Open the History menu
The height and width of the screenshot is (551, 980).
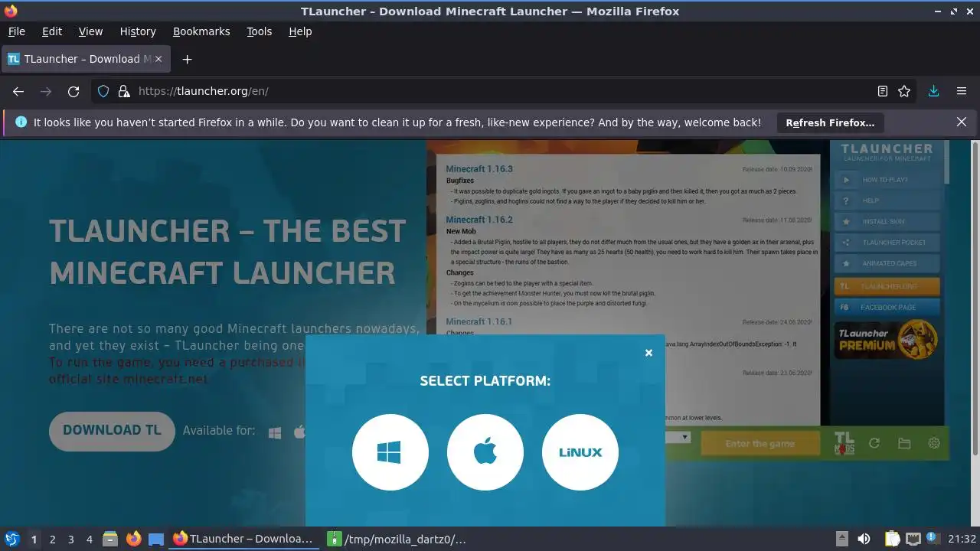(138, 31)
